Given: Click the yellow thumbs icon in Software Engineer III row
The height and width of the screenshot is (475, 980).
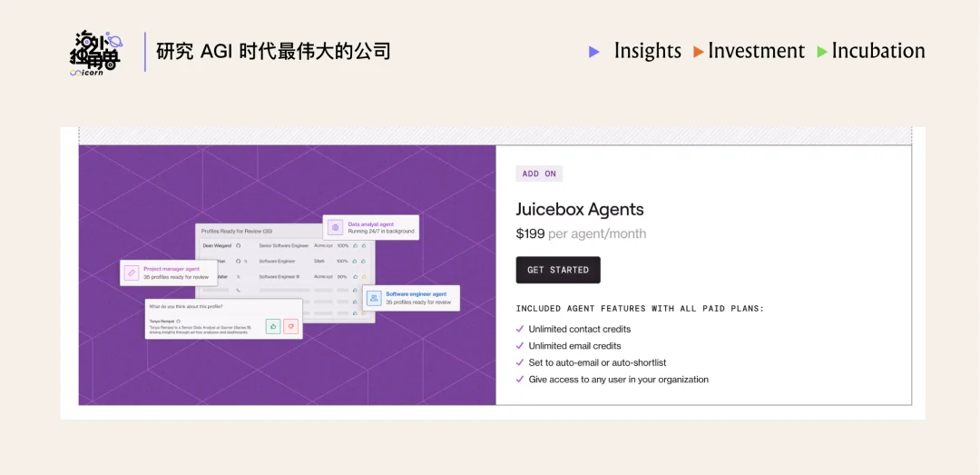Looking at the screenshot, I should tap(364, 277).
